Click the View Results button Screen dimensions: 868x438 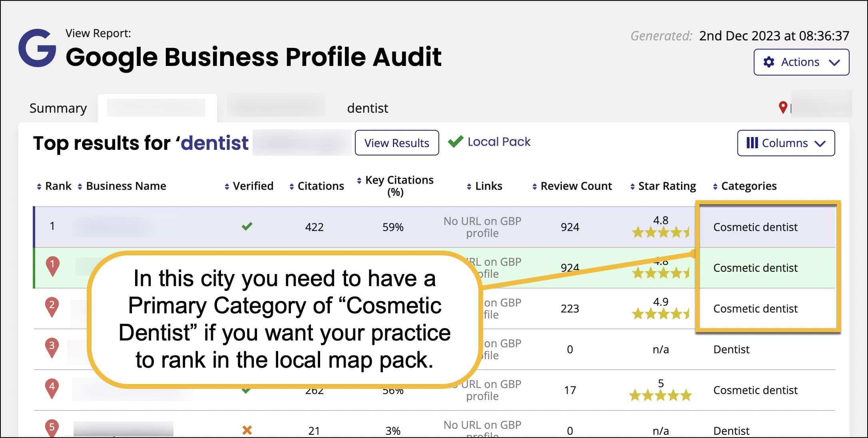point(397,143)
